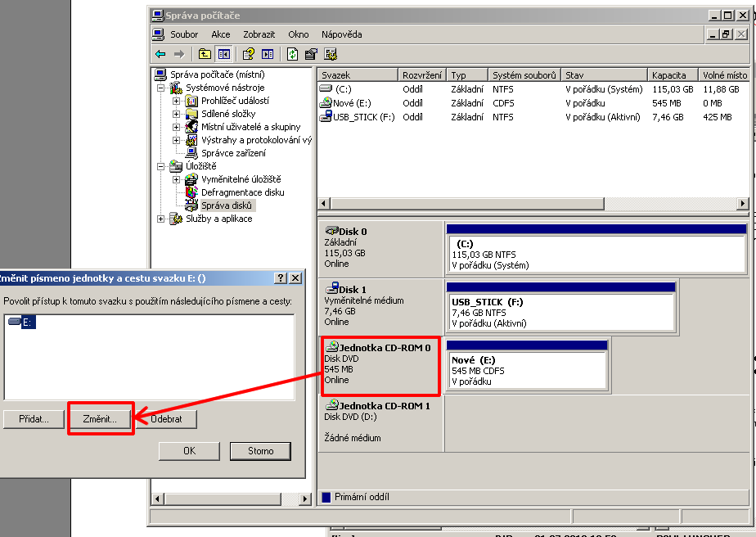Select the Jednotka CD-ROM 1 drive icon
Viewport: 756px width, 537px height.
coord(332,405)
